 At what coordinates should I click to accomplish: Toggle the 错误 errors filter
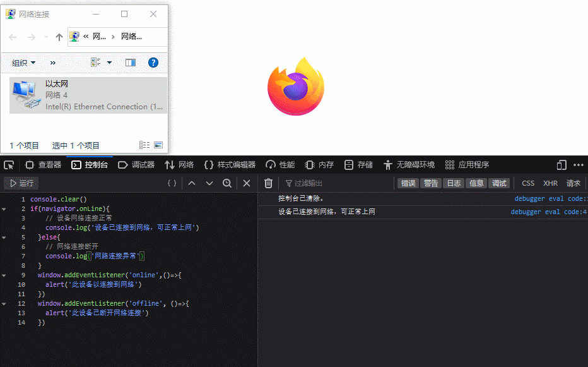point(408,183)
